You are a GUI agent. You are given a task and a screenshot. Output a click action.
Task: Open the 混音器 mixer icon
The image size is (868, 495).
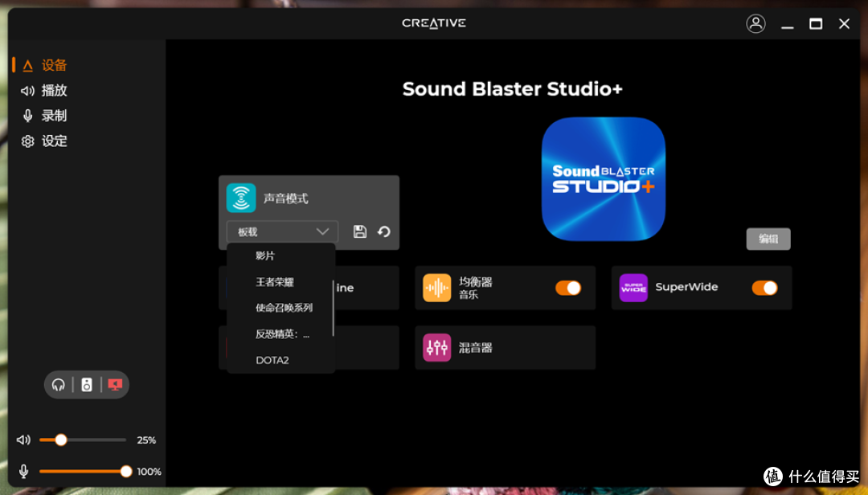click(436, 348)
